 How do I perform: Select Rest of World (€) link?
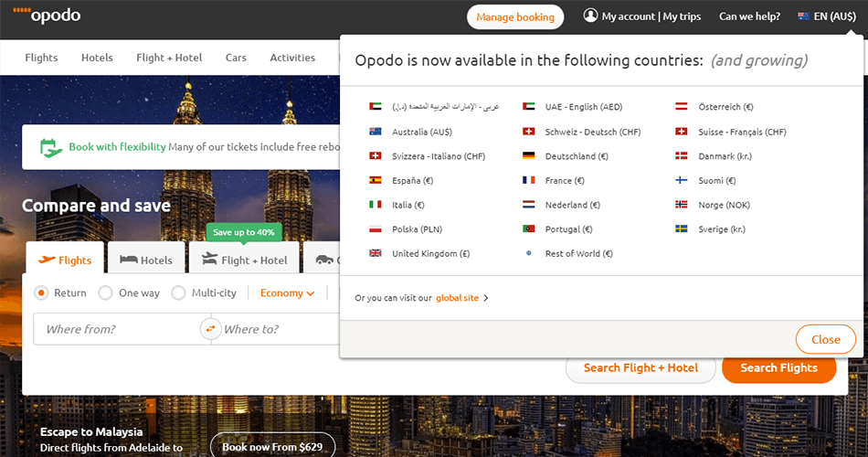pyautogui.click(x=579, y=254)
